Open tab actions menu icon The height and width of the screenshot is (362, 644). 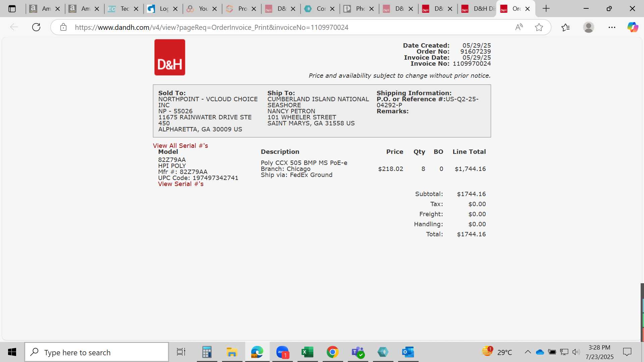tap(12, 9)
